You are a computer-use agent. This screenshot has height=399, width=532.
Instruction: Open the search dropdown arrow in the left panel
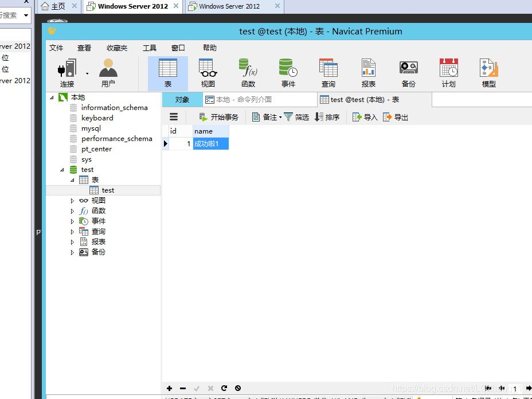(26, 15)
